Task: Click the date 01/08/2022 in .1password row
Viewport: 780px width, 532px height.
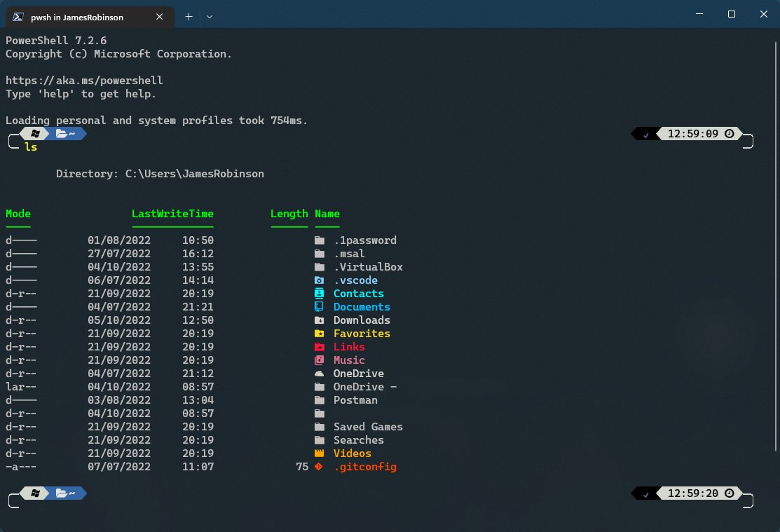Action: [119, 240]
